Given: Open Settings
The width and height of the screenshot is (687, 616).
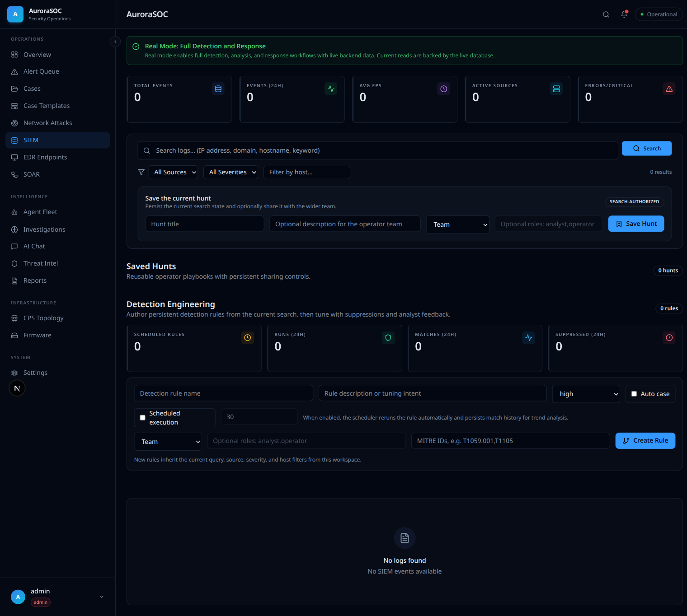Looking at the screenshot, I should tap(57, 373).
